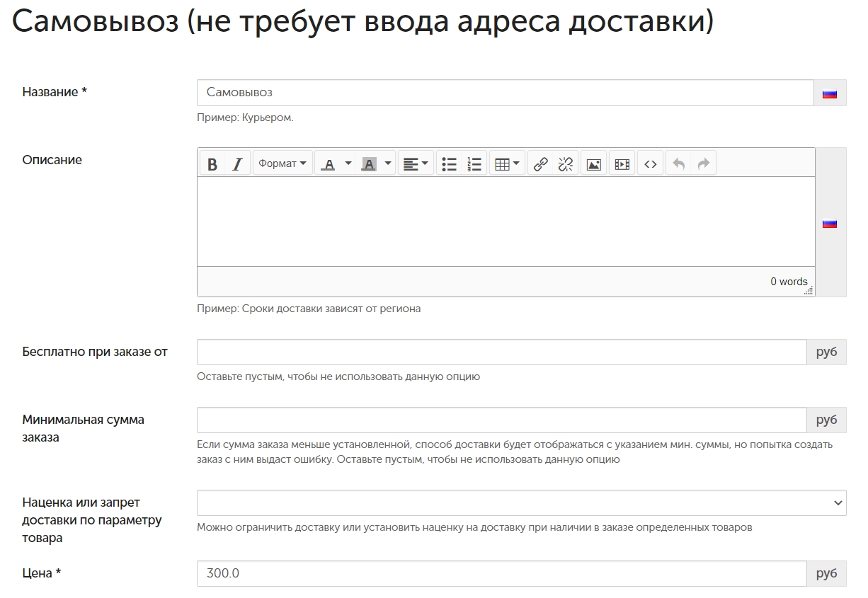Open the Формат dropdown

tap(282, 163)
